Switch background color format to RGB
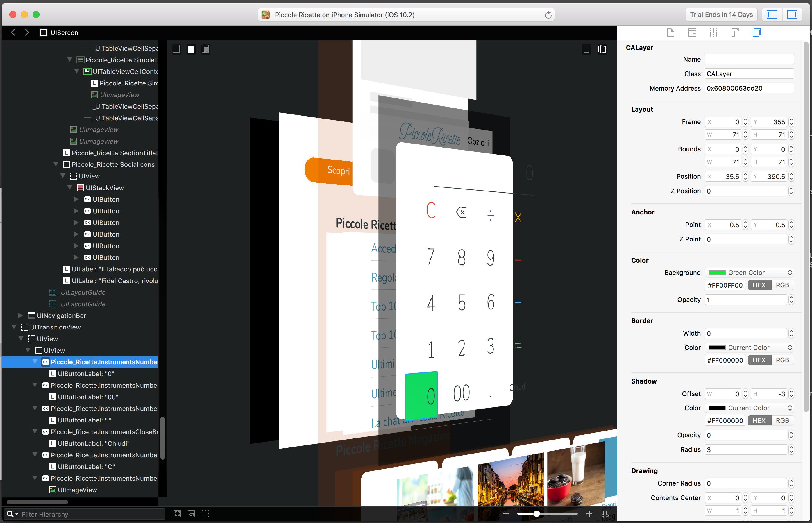 782,285
